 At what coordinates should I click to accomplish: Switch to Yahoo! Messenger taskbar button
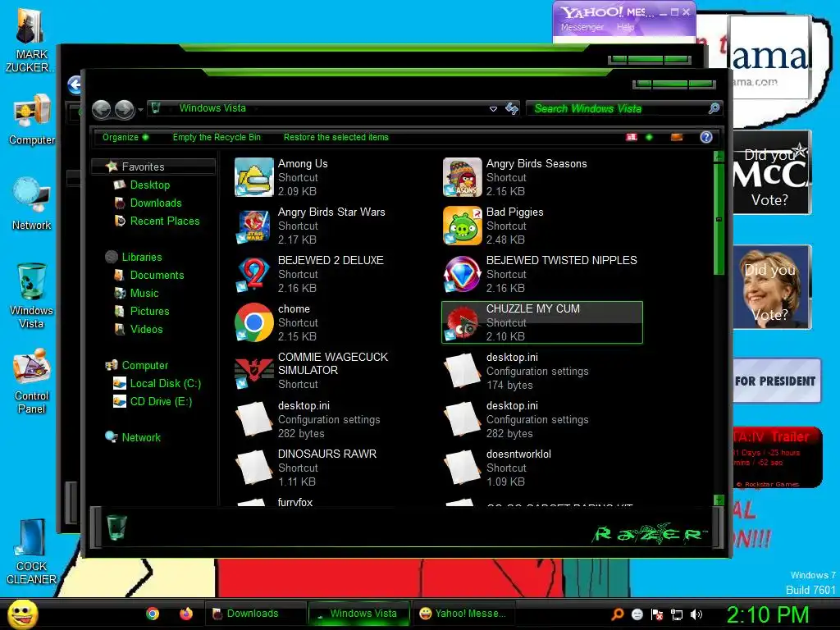coord(463,614)
